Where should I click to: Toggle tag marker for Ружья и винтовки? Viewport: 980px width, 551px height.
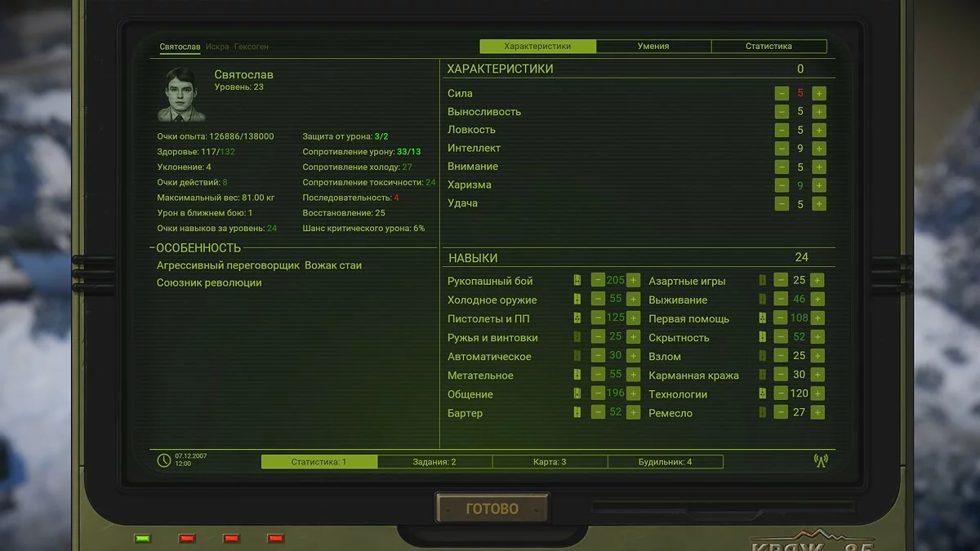point(577,336)
